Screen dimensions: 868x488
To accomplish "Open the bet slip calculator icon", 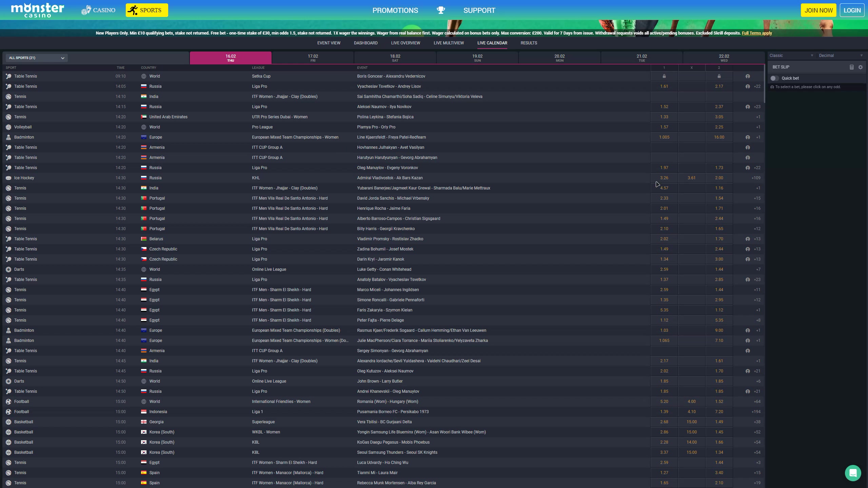I will point(851,67).
